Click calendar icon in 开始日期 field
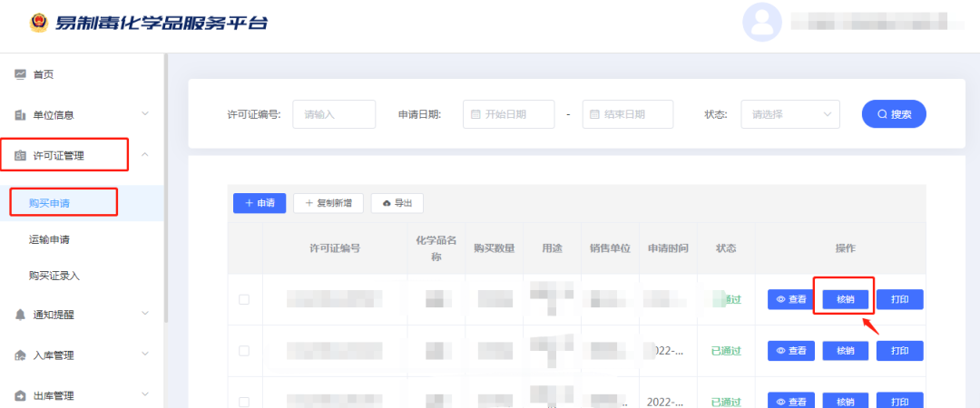The height and width of the screenshot is (408, 980). pyautogui.click(x=475, y=115)
